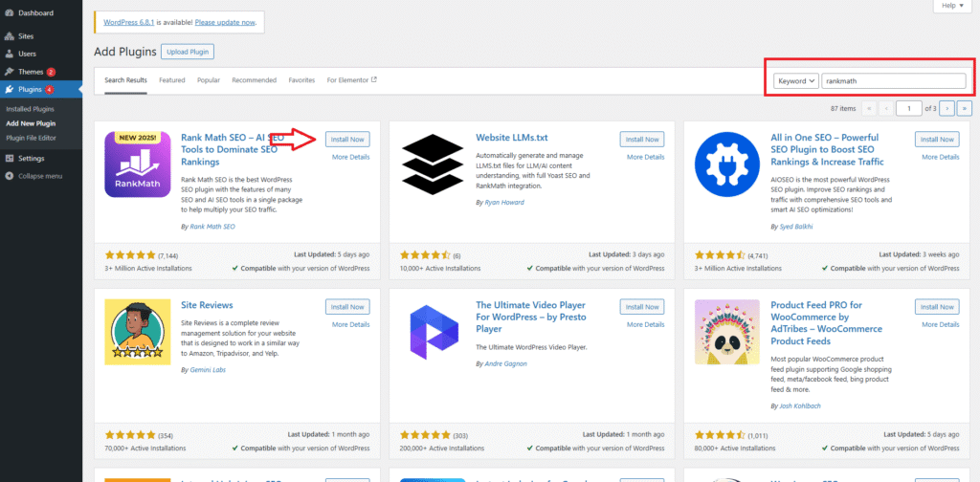980x482 pixels.
Task: Click the Please update now link
Action: 225,22
